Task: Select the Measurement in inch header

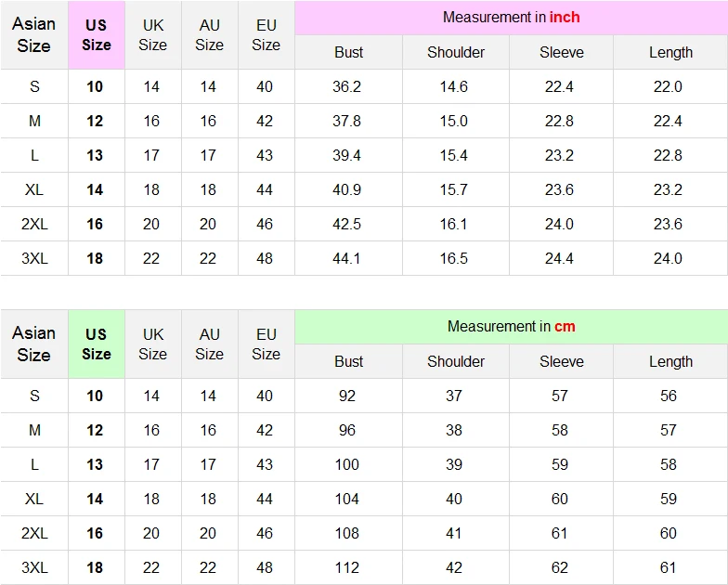Action: click(511, 18)
